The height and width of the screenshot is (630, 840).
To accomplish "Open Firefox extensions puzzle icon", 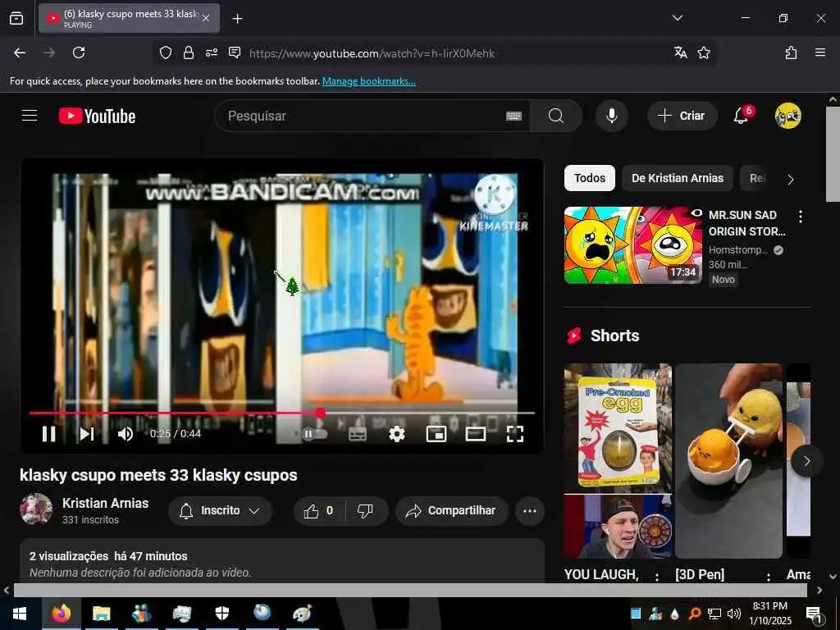I will (791, 52).
